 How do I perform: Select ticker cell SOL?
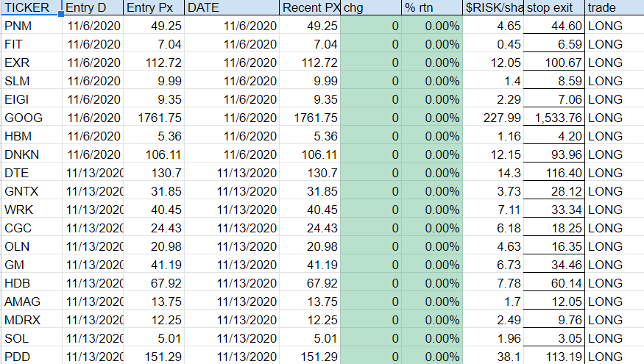pos(31,338)
